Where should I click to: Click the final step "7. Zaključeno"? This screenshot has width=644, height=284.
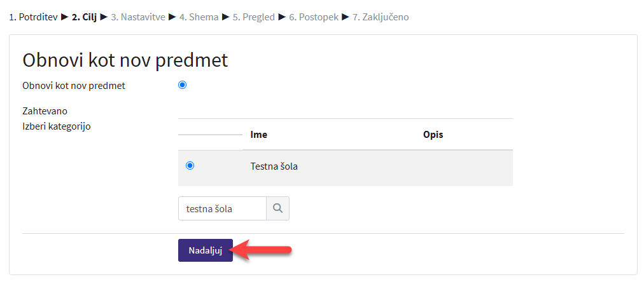coord(381,17)
